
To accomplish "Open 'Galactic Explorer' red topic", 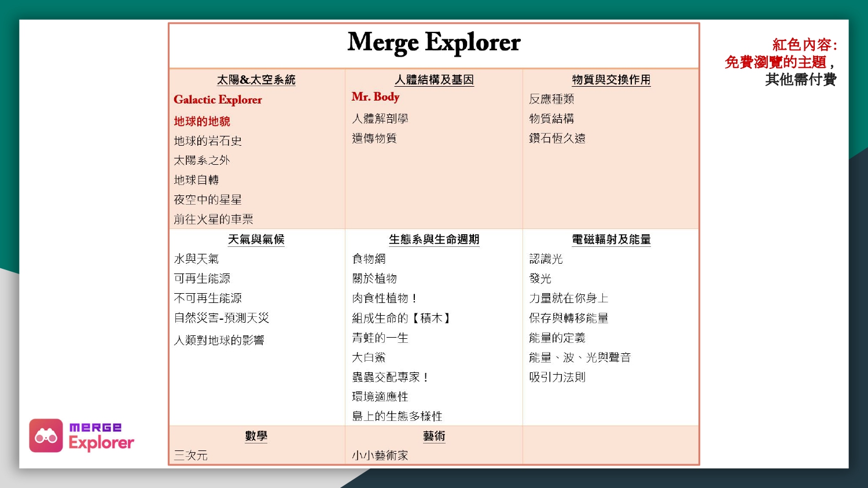I will click(218, 100).
